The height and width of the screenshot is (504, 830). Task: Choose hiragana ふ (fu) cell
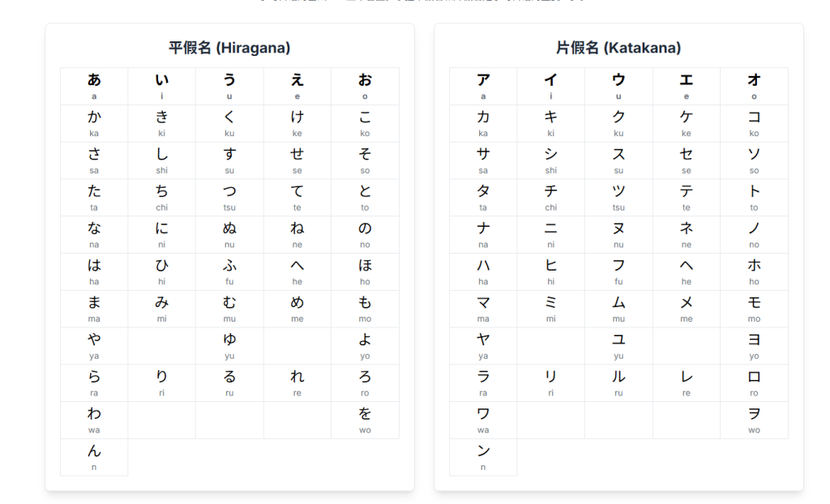(229, 271)
